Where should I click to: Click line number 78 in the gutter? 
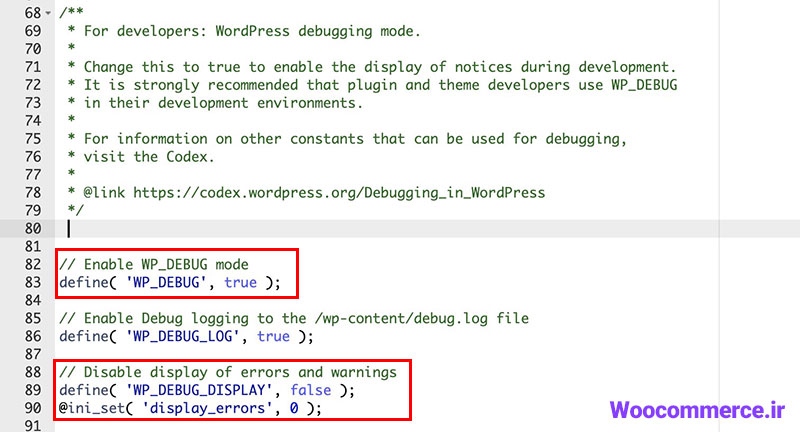click(x=33, y=193)
